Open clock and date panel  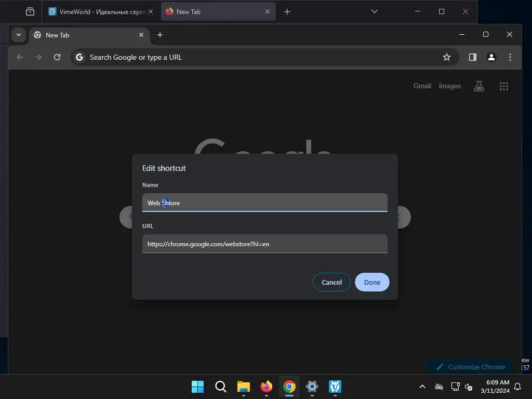click(x=495, y=387)
